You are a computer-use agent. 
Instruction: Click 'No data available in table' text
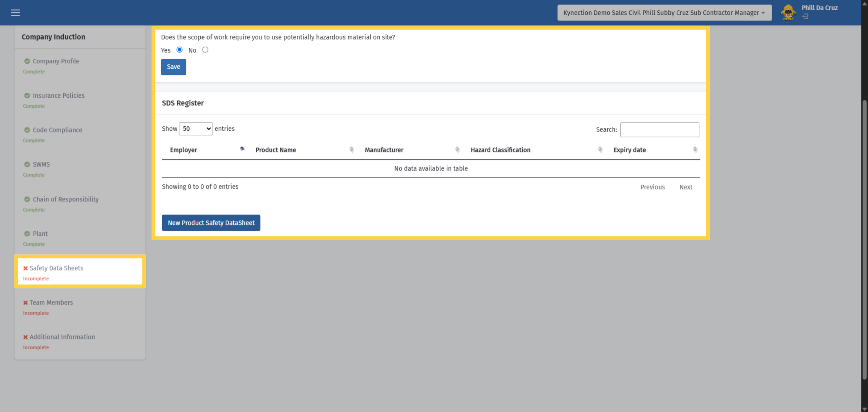431,169
